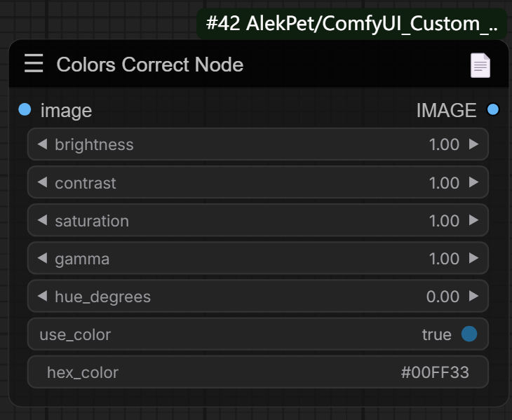Viewport: 512px width, 420px height.
Task: Decrease saturation with the left arrow
Action: click(42, 220)
